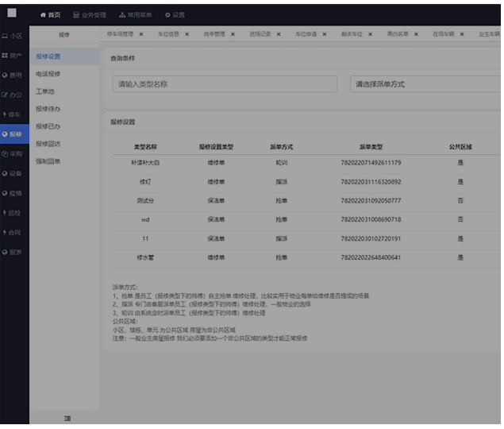Click the 派单类型 column header
This screenshot has height=429, width=504.
[371, 147]
